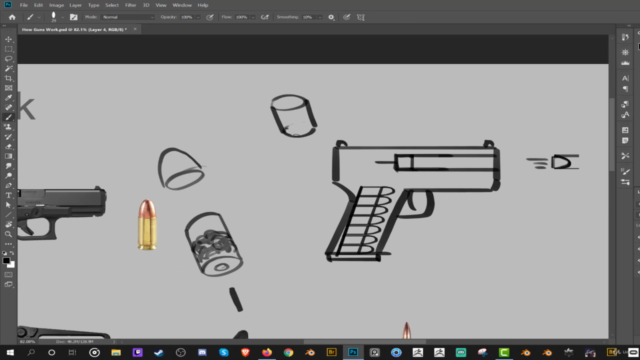Viewport: 640px width, 360px height.
Task: Select the Path Selection tool
Action: click(8, 205)
